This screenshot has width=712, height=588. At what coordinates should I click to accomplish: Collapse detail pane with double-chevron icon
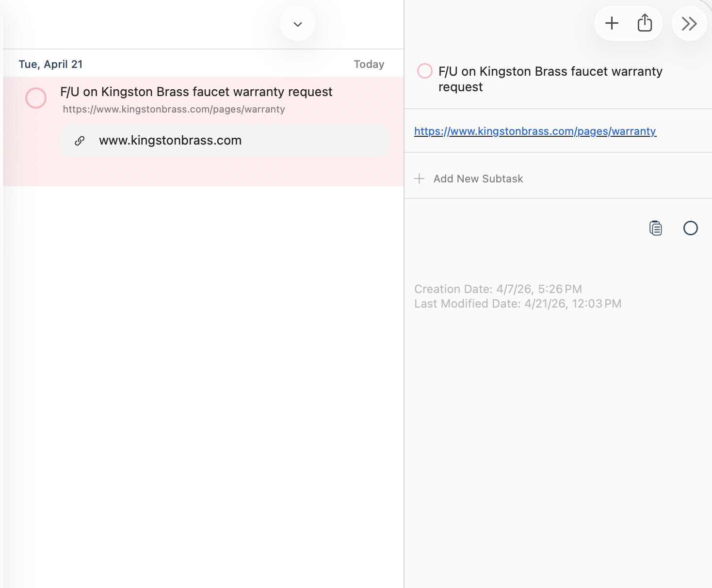pos(689,23)
